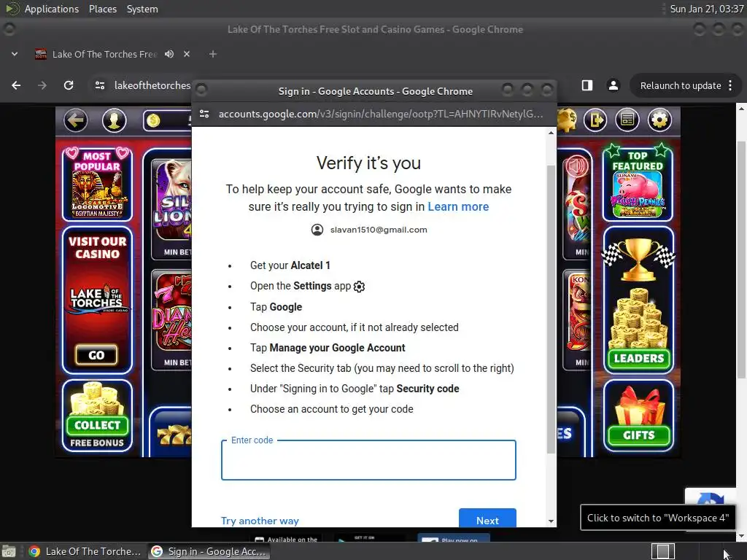This screenshot has width=747, height=560.
Task: Open the Chrome three-dot menu
Action: pos(730,86)
